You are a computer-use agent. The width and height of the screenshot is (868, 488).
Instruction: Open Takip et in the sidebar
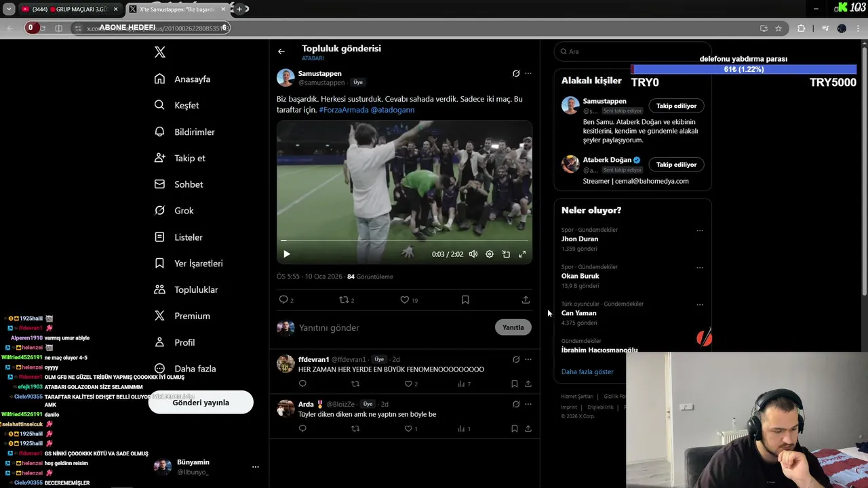tap(180, 158)
